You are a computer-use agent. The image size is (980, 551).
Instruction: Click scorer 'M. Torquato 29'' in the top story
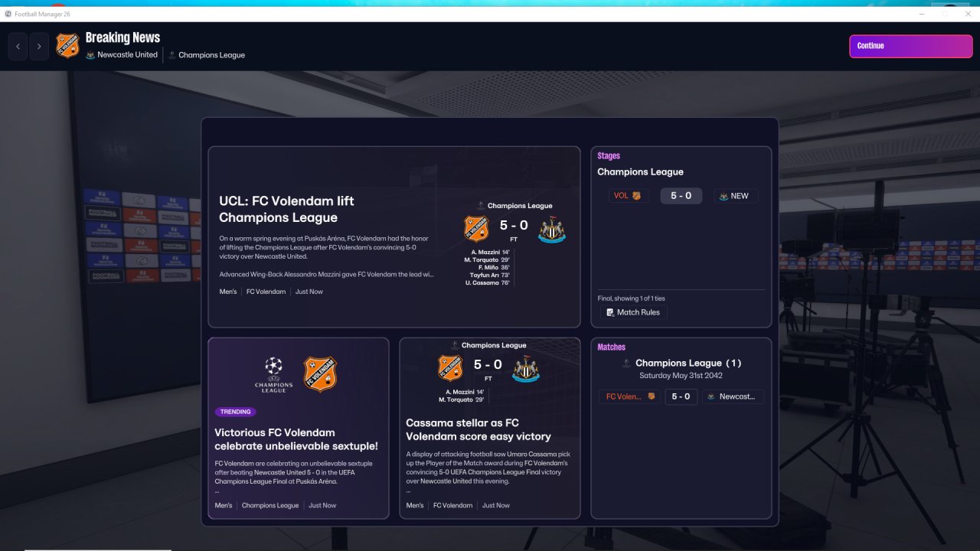pyautogui.click(x=488, y=259)
